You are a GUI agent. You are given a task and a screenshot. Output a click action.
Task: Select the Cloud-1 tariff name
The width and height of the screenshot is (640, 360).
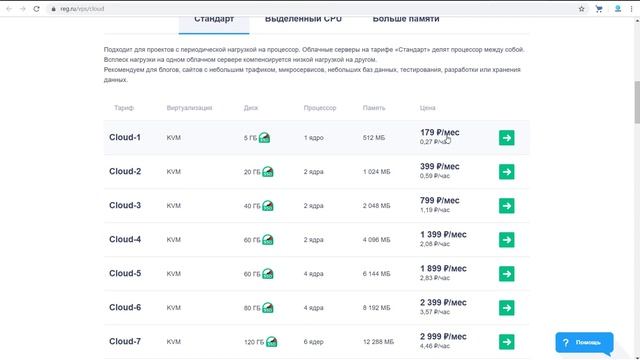[x=125, y=138]
